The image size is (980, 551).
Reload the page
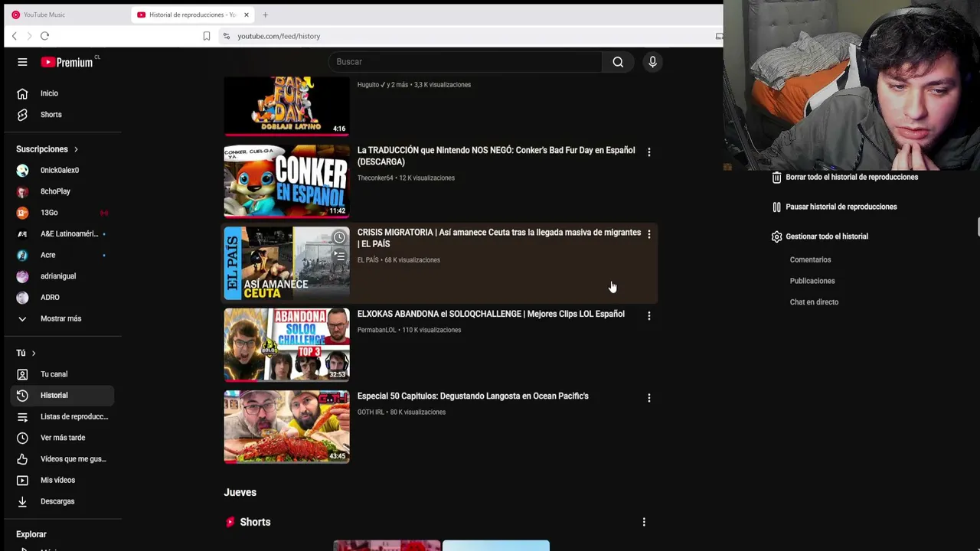(44, 36)
